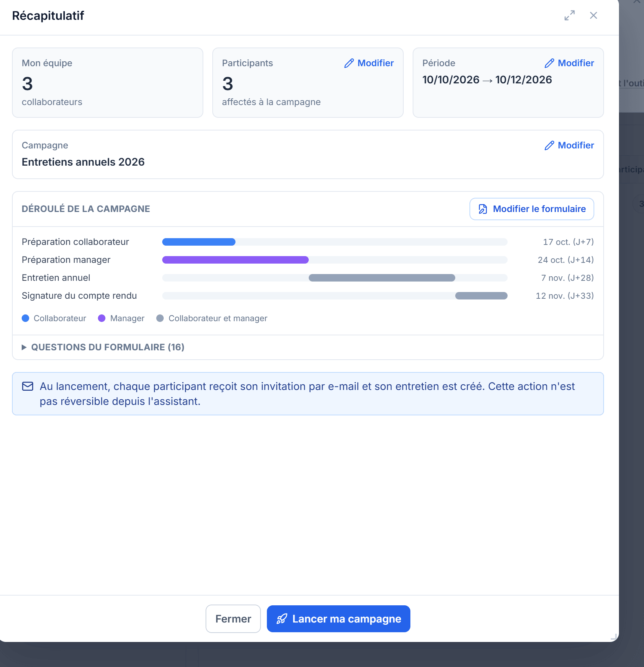
Task: Expand the Questions du formulaire (16) section
Action: point(103,347)
